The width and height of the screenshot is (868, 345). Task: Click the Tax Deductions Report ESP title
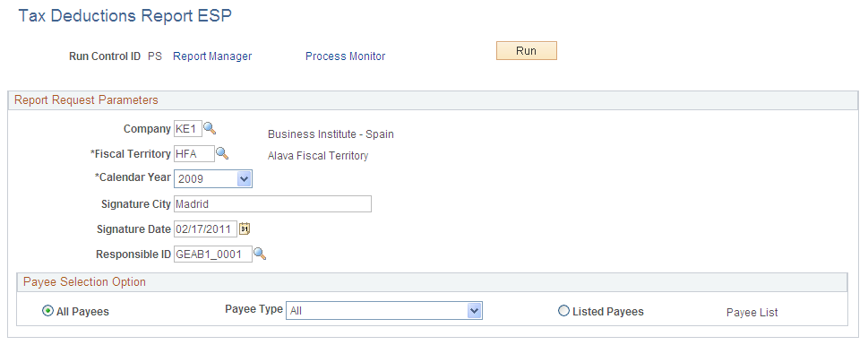pos(125,16)
